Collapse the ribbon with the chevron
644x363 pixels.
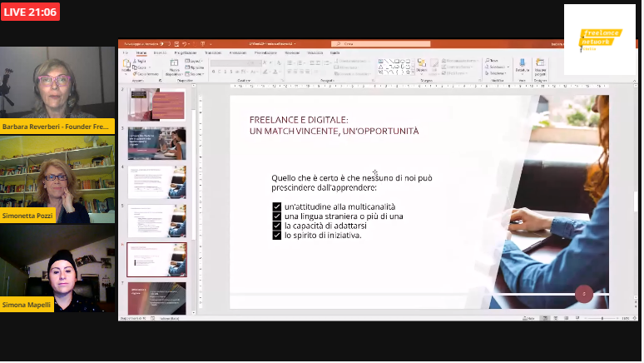pyautogui.click(x=635, y=81)
